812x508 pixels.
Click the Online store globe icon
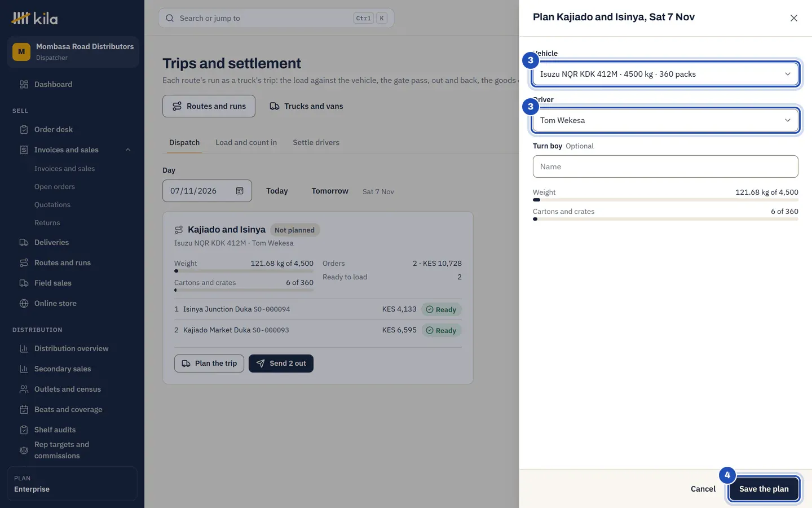click(x=24, y=304)
